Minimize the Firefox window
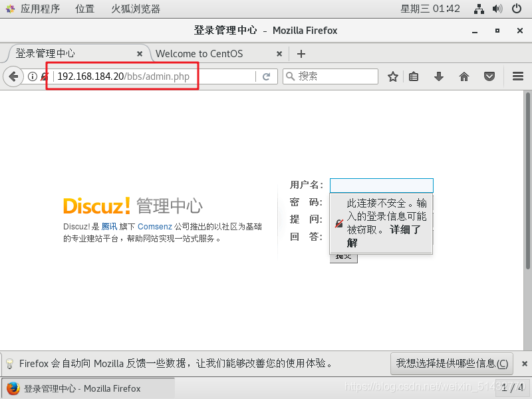532x399 pixels. [x=475, y=31]
